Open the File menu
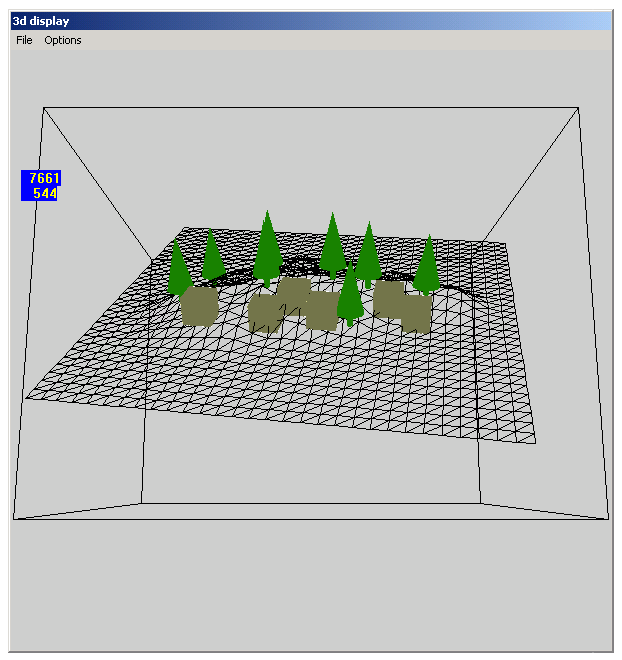The image size is (622, 660). [x=24, y=40]
